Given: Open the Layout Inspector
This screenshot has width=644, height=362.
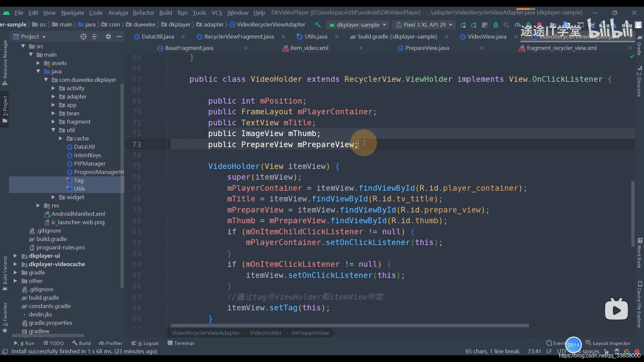Looking at the screenshot, I should pos(608,343).
